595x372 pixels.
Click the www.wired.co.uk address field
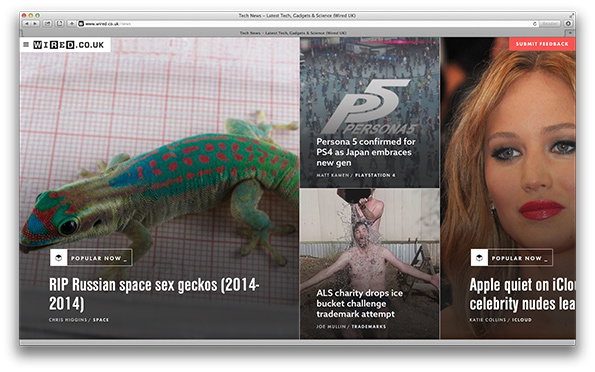coord(307,24)
